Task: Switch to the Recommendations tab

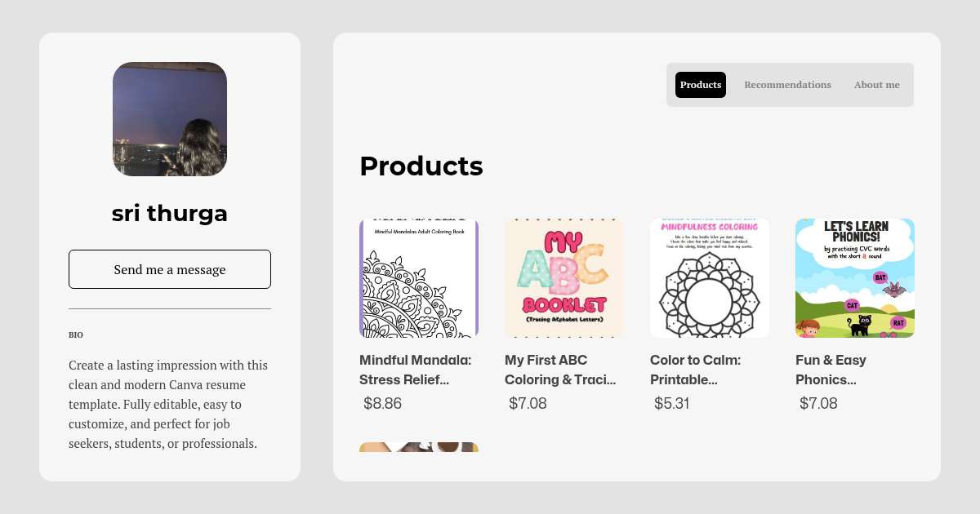Action: (787, 85)
